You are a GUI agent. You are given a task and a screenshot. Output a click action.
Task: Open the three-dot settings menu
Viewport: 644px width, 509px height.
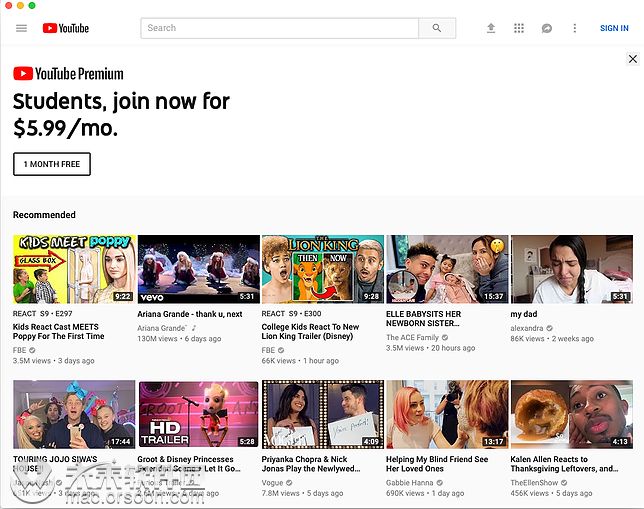pyautogui.click(x=575, y=28)
